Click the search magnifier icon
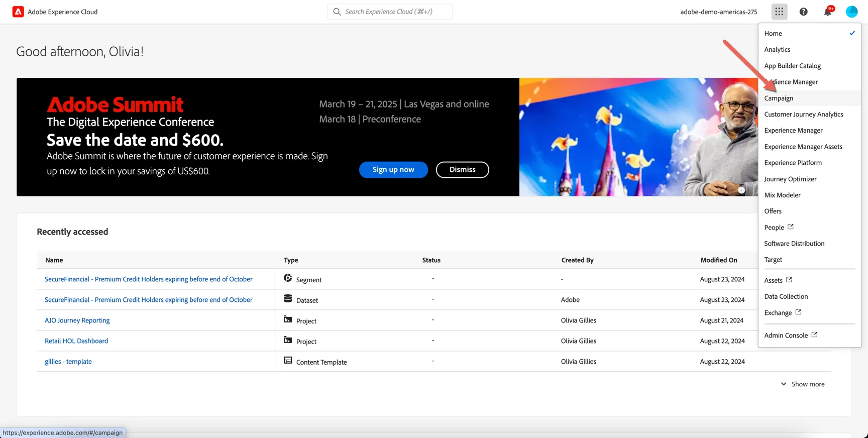Screen dimensions: 868x438 tap(337, 12)
